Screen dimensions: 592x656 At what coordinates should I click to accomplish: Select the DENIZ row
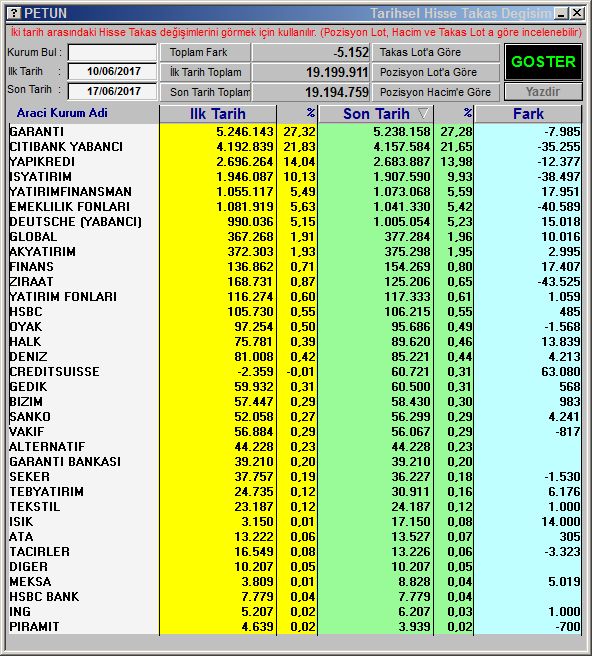[x=295, y=357]
